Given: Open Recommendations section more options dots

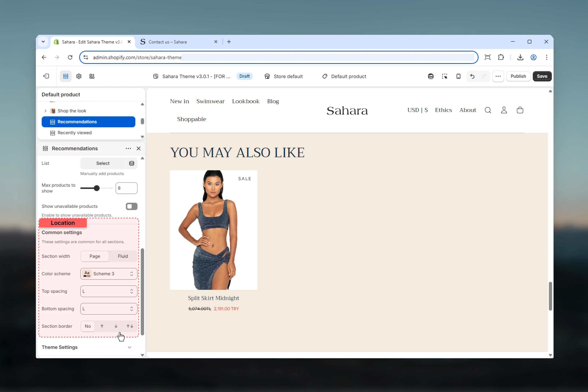Looking at the screenshot, I should tap(128, 148).
